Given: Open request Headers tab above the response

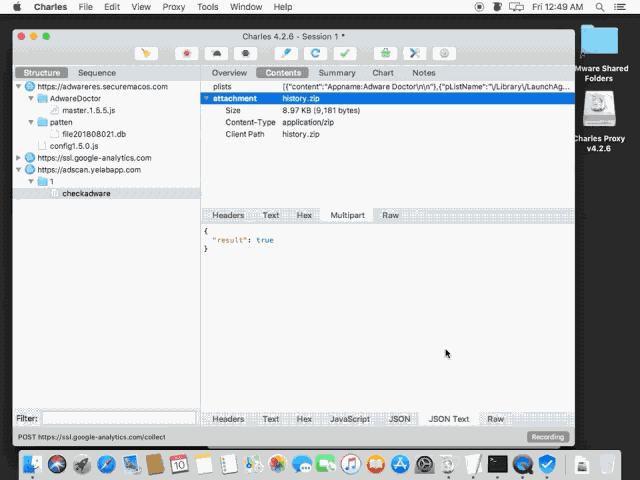Looking at the screenshot, I should (228, 215).
